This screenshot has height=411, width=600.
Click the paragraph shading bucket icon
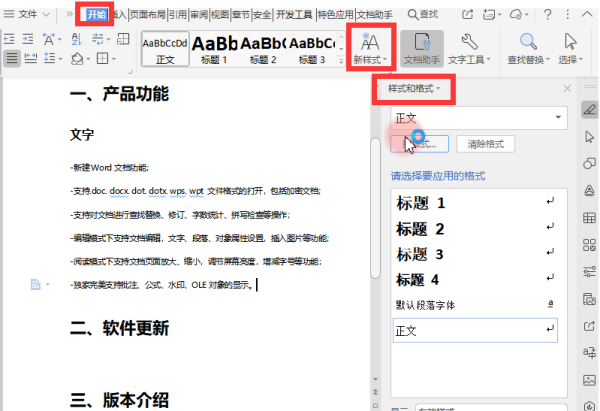click(78, 59)
